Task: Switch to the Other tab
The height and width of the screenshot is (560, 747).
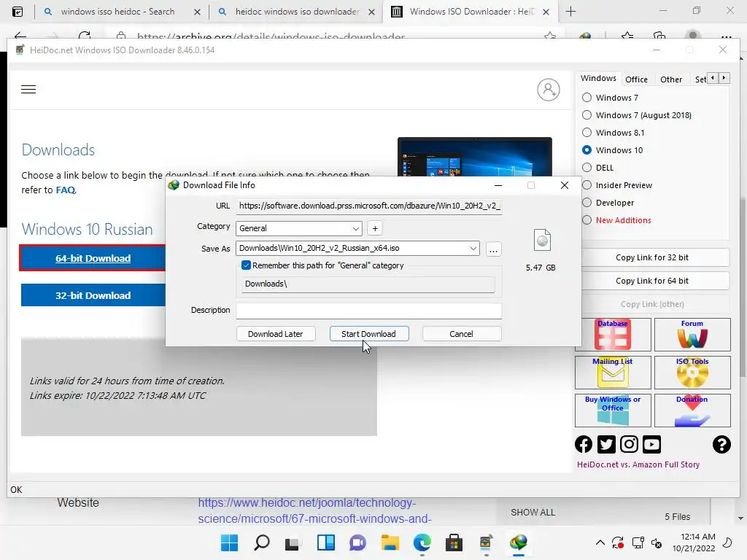Action: pyautogui.click(x=671, y=79)
